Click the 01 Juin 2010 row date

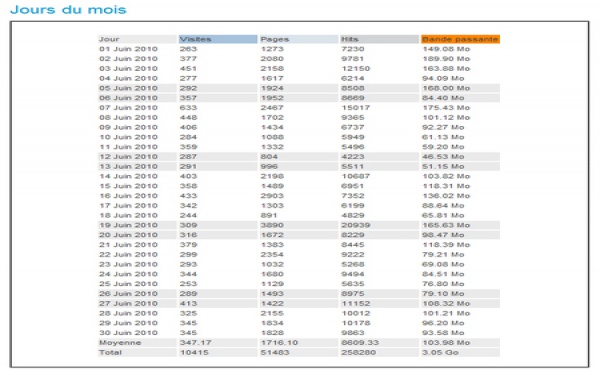pyautogui.click(x=128, y=49)
